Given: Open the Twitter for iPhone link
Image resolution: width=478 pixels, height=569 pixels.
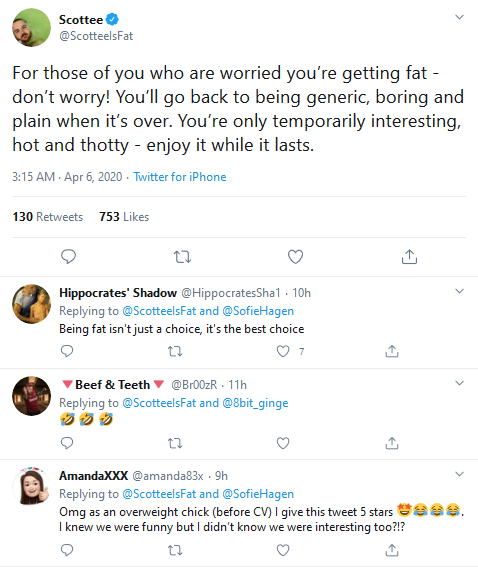Looking at the screenshot, I should coord(180,177).
